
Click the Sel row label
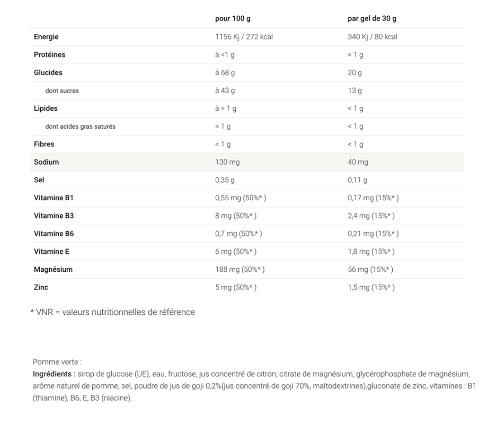tap(39, 180)
